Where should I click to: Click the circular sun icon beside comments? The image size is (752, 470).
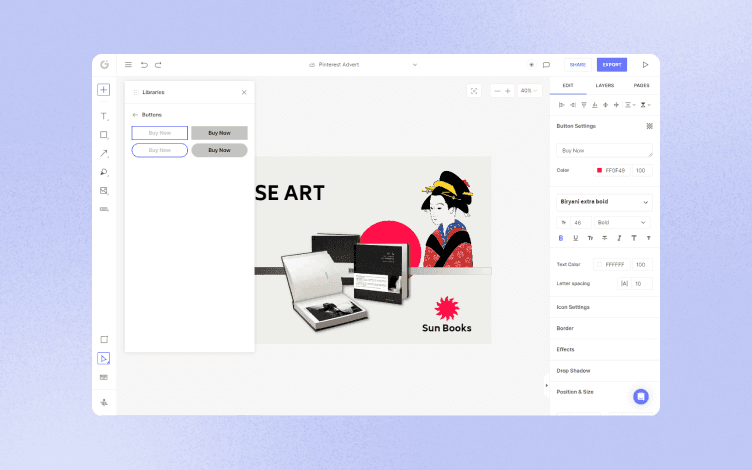tap(531, 65)
